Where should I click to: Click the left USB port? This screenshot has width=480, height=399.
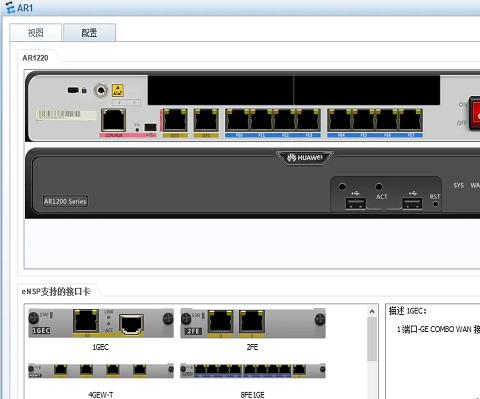(355, 203)
